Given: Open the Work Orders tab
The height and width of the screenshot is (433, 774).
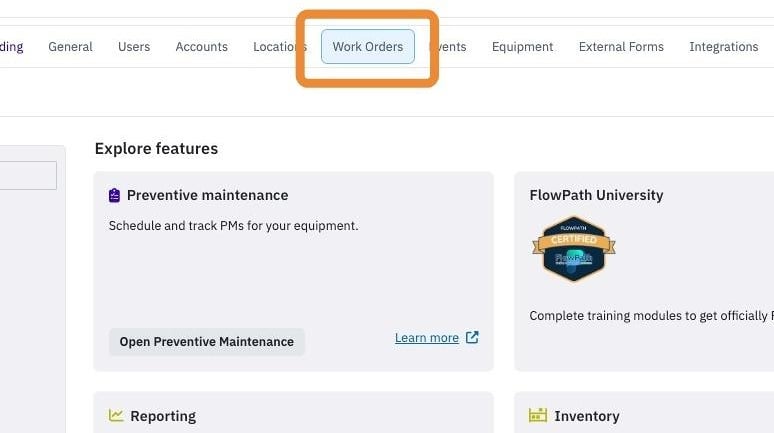Looking at the screenshot, I should coord(368,46).
